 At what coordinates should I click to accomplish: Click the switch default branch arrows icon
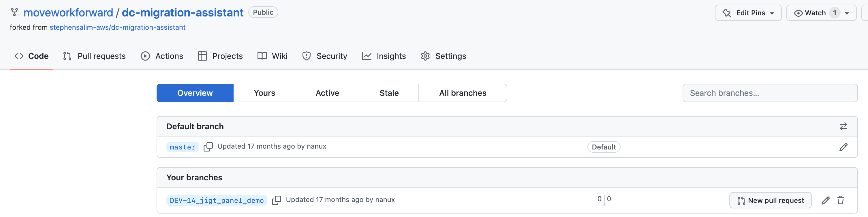tap(843, 126)
